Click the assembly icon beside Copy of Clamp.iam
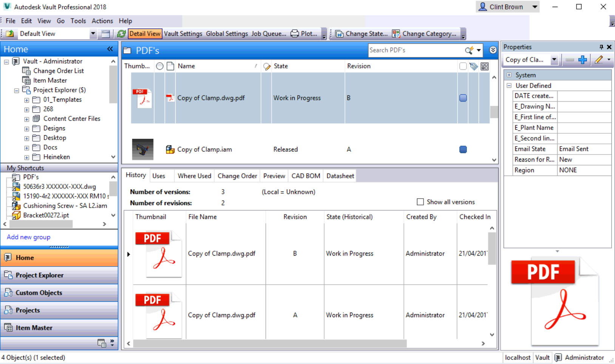Screen dimensions: 615x364 click(x=170, y=150)
